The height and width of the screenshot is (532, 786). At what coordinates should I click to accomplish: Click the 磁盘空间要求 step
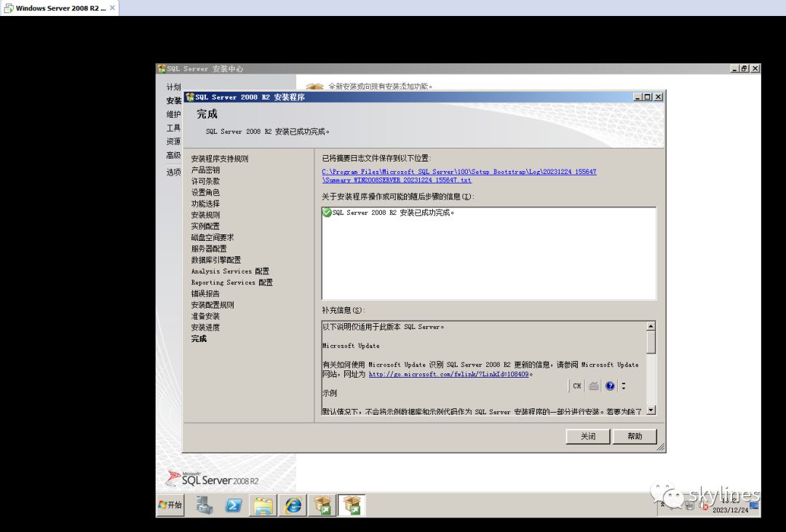pyautogui.click(x=212, y=237)
